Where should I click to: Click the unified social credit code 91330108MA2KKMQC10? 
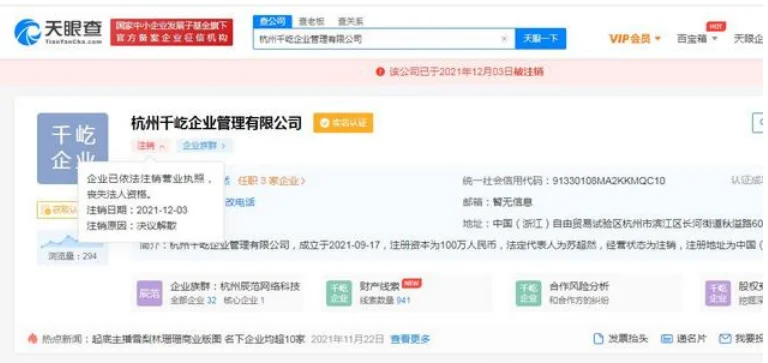[x=609, y=181]
